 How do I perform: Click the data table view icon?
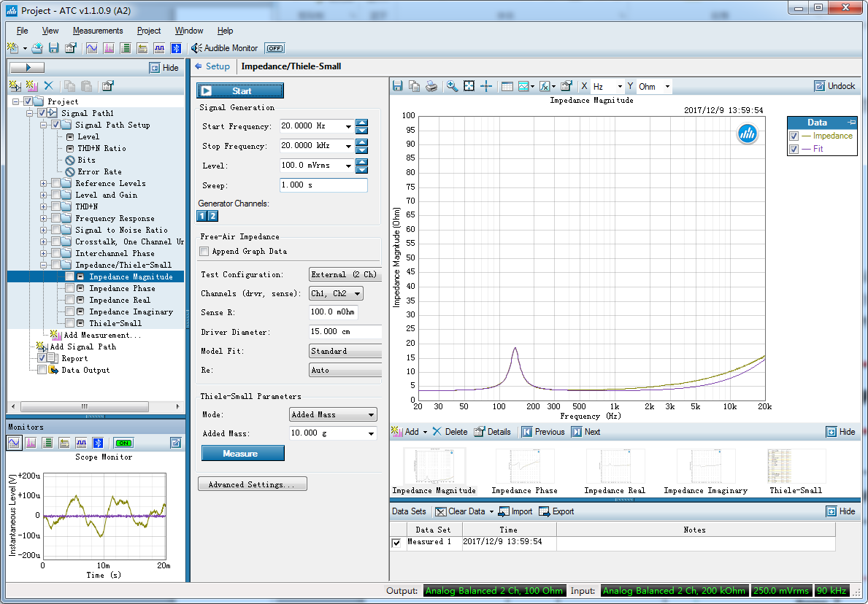[x=507, y=86]
